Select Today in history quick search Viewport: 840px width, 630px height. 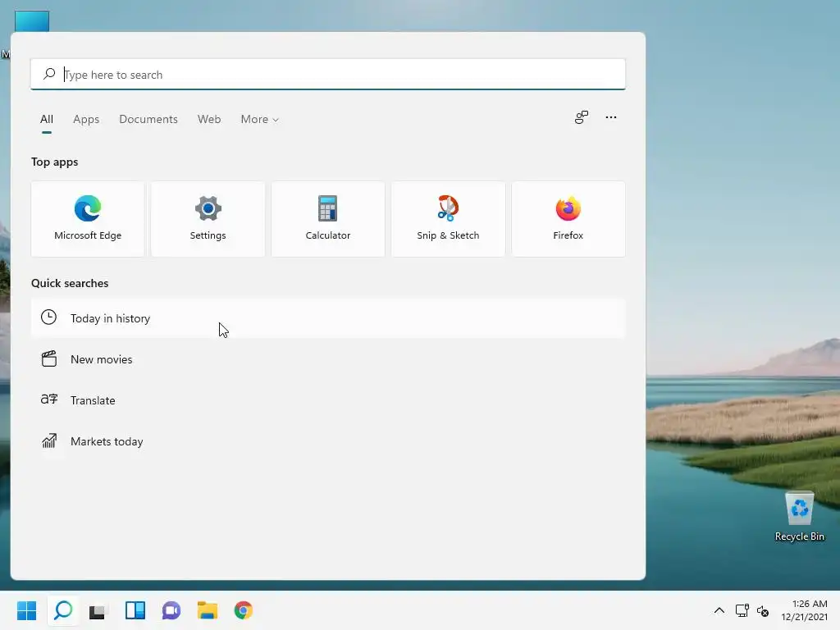(328, 318)
